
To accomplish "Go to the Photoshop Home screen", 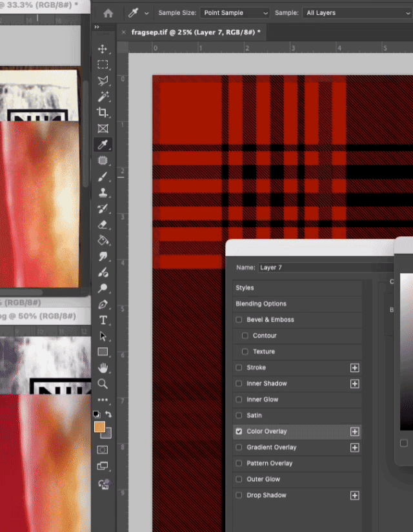I will 108,13.
